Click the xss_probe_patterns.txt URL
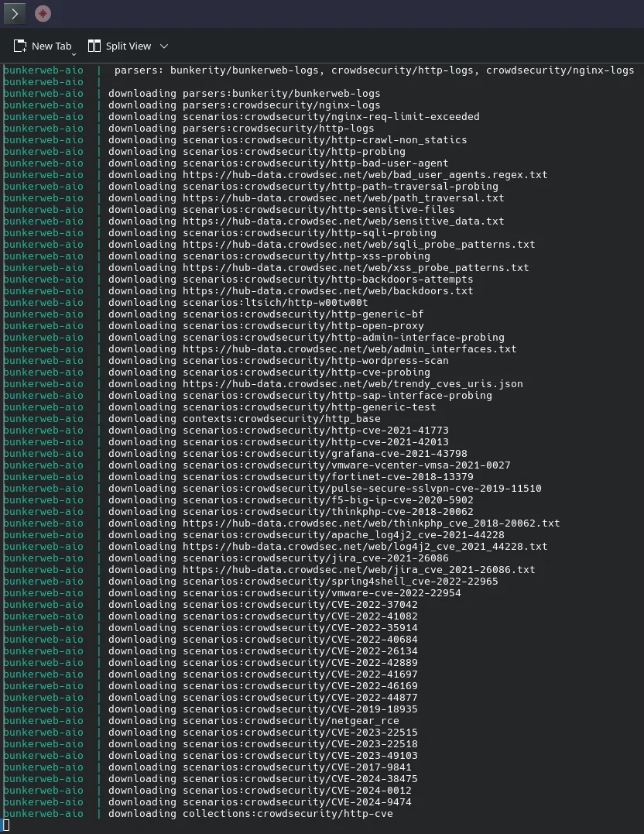644x834 pixels. point(355,268)
